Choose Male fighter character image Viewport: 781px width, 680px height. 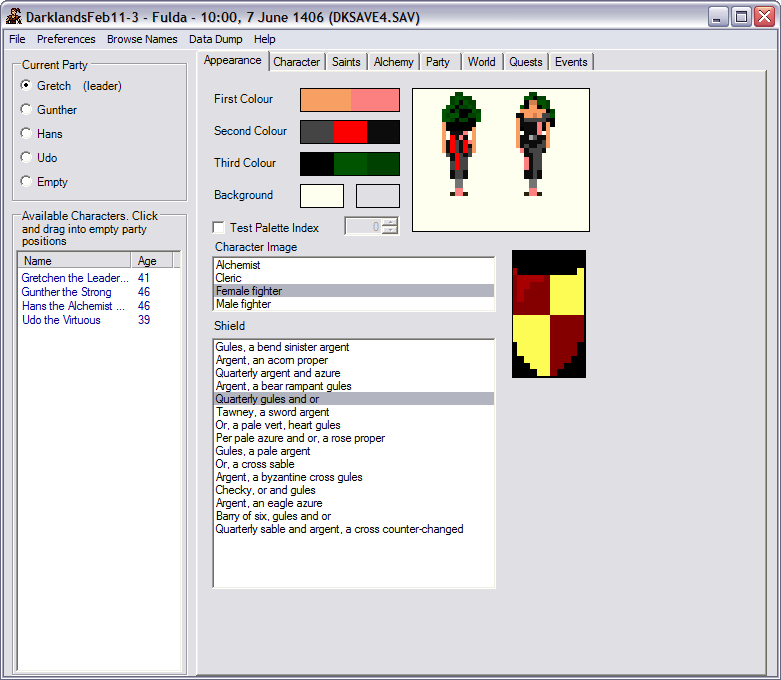(354, 303)
